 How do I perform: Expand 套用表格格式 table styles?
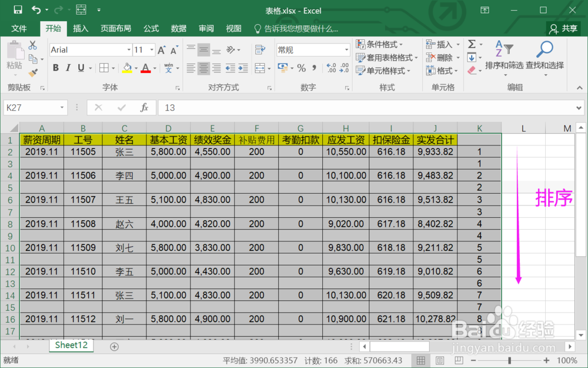coord(387,58)
